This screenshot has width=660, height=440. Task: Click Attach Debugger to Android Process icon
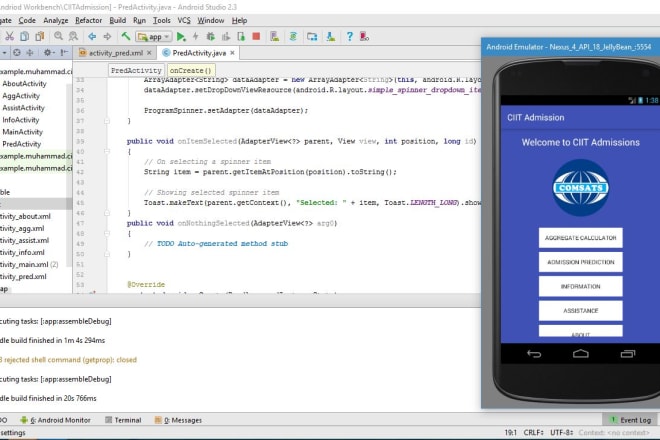click(x=241, y=37)
